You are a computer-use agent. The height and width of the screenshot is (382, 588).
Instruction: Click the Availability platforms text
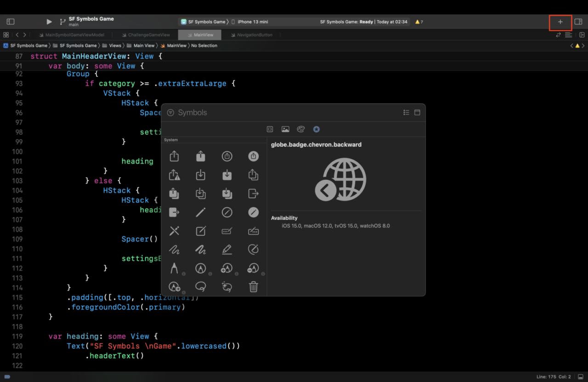tap(336, 226)
